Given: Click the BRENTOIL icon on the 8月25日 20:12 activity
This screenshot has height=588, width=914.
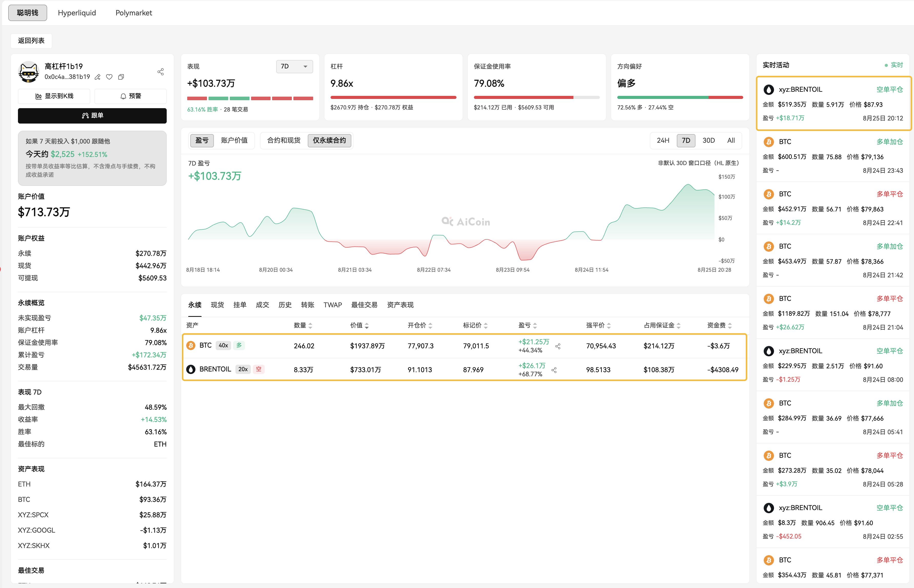Looking at the screenshot, I should click(769, 90).
